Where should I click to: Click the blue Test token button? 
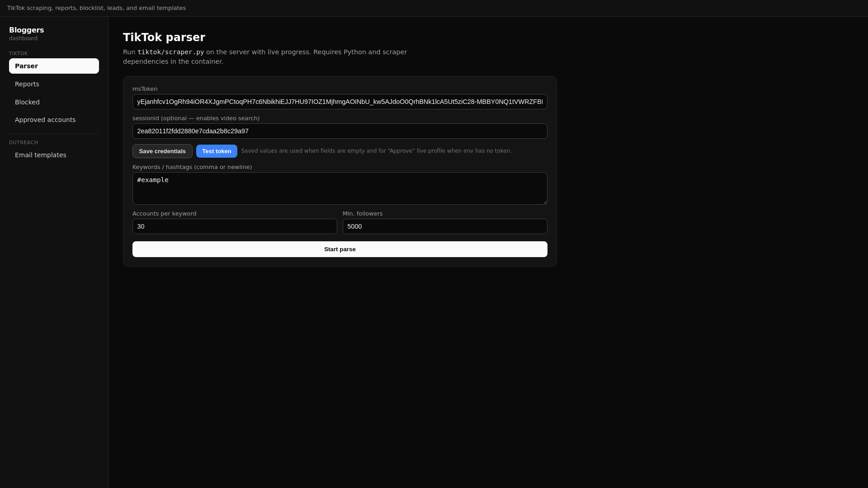click(217, 151)
